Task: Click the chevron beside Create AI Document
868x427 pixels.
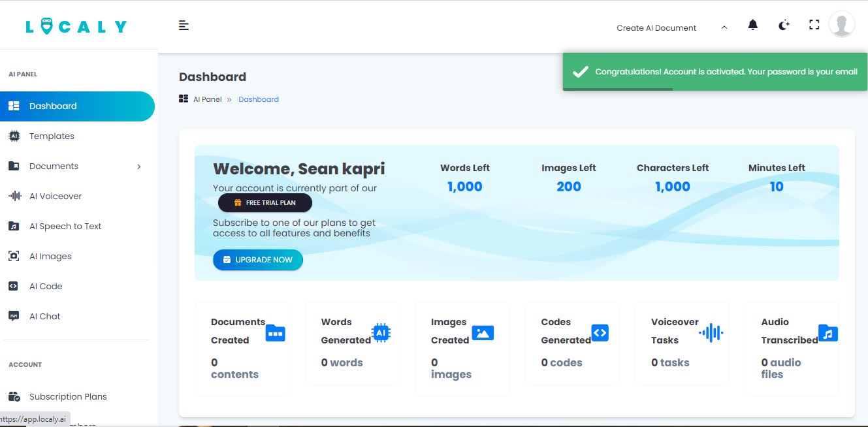Action: click(x=724, y=27)
